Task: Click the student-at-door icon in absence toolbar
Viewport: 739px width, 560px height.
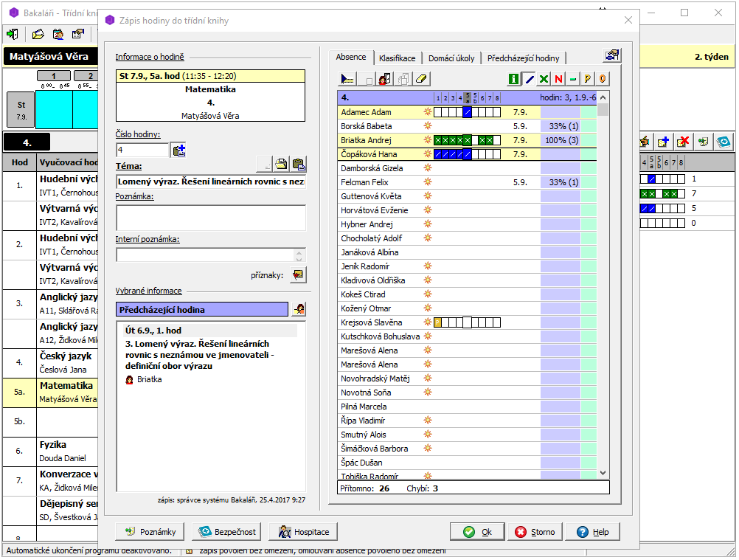Action: point(384,79)
